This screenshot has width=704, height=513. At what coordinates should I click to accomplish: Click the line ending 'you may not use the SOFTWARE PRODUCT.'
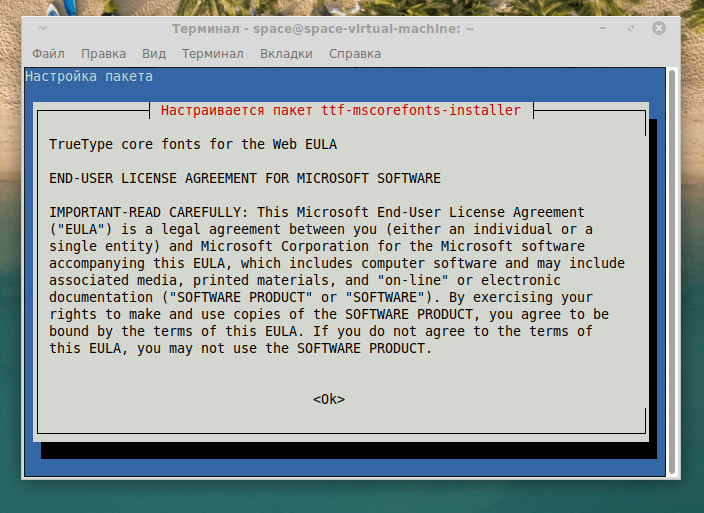pos(240,348)
